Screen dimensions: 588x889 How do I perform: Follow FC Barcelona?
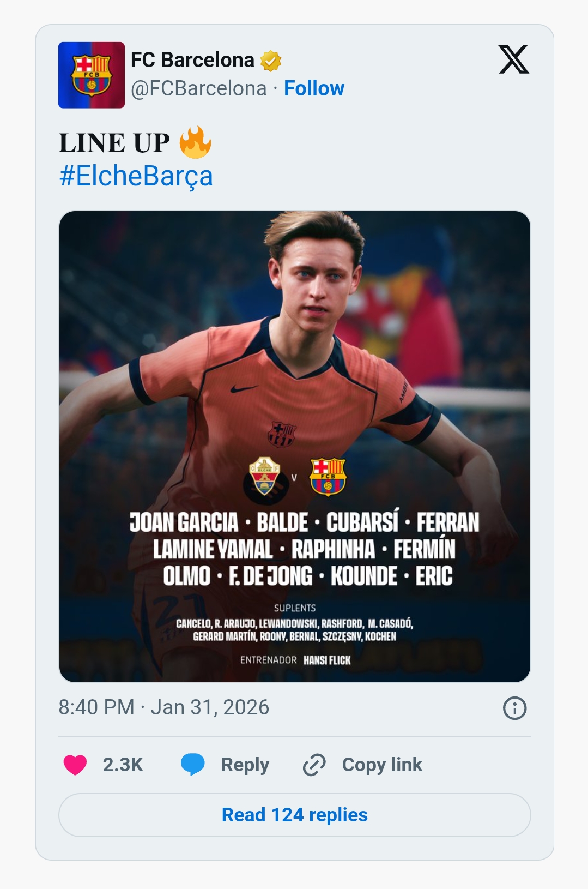point(314,88)
